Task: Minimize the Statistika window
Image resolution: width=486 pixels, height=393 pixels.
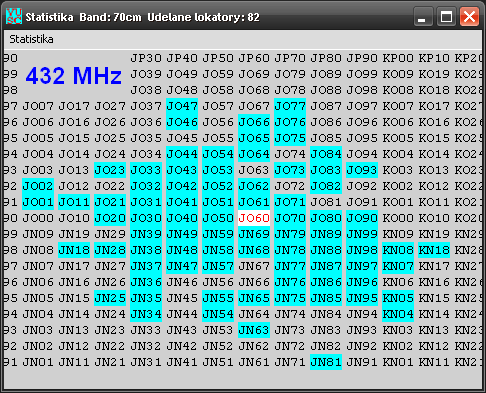Action: tap(422, 17)
